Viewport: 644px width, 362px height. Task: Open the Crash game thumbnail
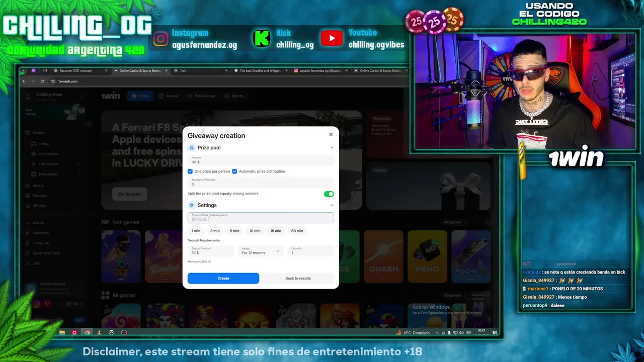383,256
